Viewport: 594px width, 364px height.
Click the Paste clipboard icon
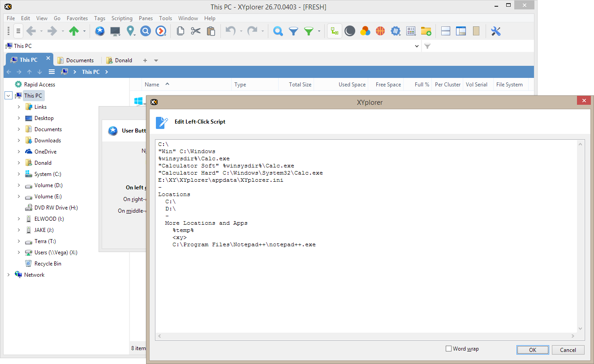pyautogui.click(x=211, y=31)
